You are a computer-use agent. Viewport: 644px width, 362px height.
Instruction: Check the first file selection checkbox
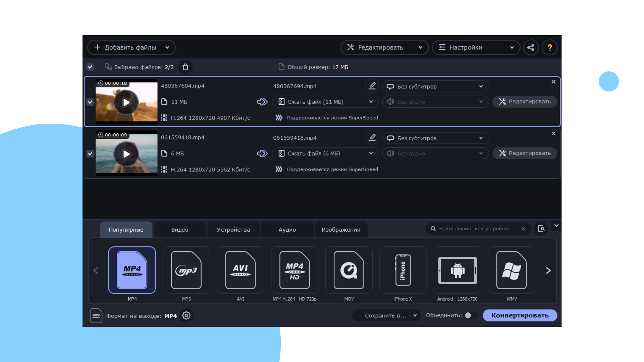[91, 102]
